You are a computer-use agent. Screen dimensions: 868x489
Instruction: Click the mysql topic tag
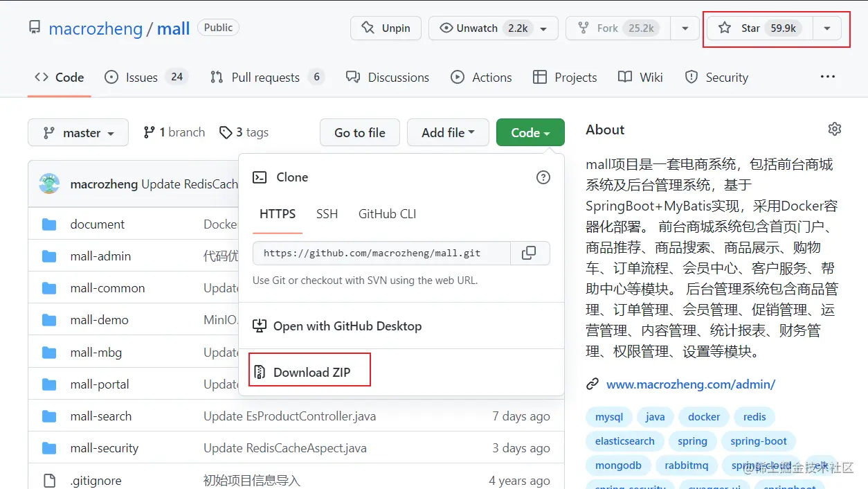(x=609, y=417)
